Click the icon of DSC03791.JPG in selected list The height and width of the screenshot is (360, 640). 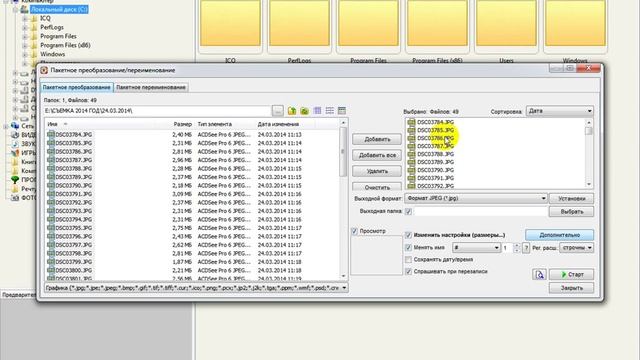click(x=411, y=178)
